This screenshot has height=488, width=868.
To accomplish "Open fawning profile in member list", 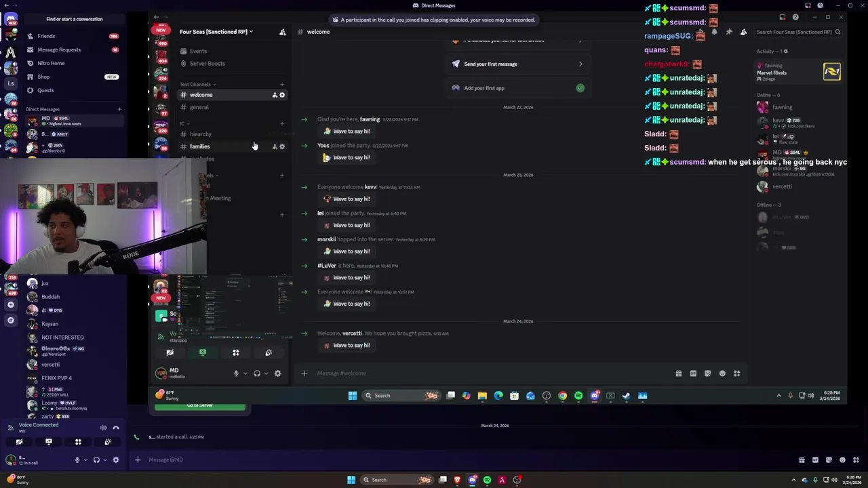I will point(799,107).
